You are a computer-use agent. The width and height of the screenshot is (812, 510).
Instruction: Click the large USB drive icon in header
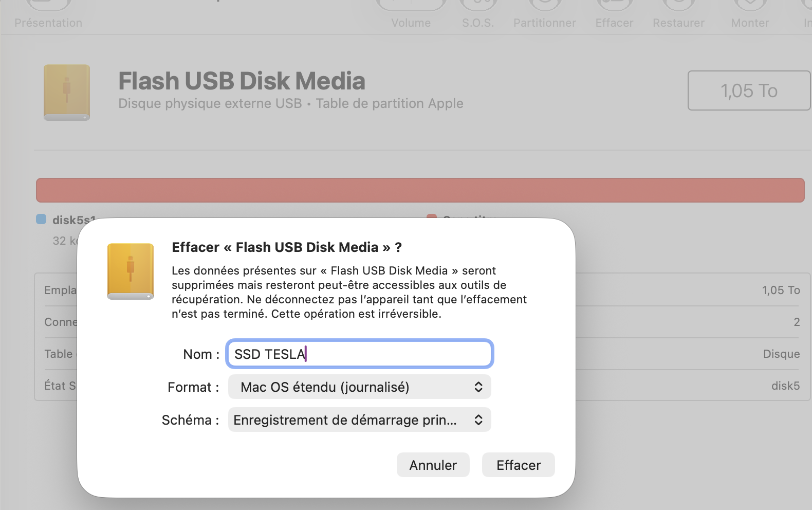(67, 93)
